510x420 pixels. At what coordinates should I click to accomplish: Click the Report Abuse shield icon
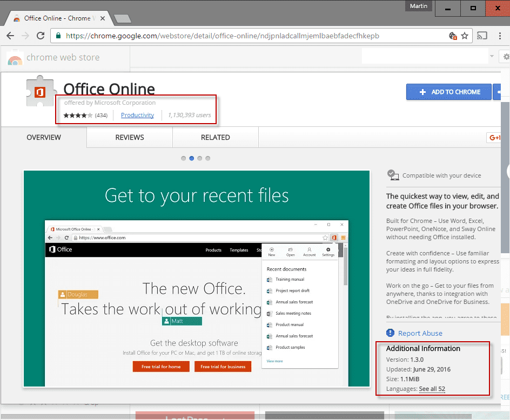(390, 333)
